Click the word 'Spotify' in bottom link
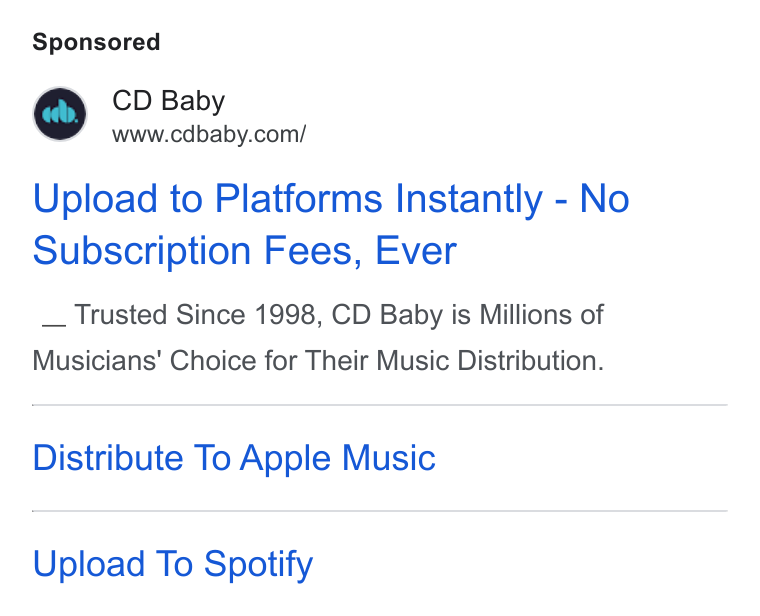Image resolution: width=760 pixels, height=616 pixels. (258, 565)
